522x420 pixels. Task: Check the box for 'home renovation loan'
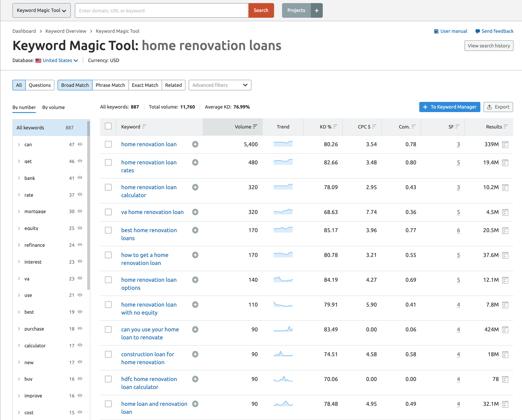tap(108, 144)
